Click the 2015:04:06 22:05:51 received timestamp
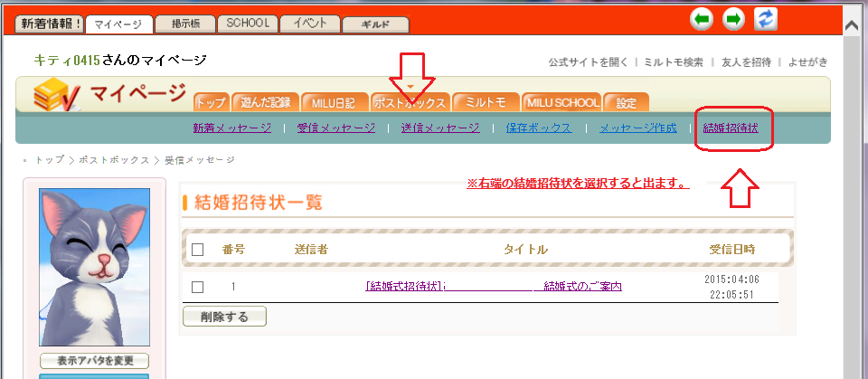This screenshot has height=379, width=868. point(731,287)
